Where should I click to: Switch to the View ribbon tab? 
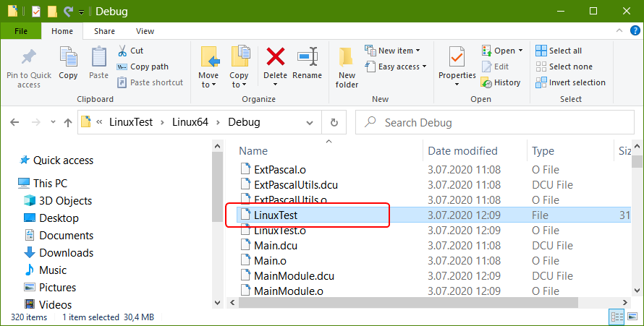coord(145,31)
